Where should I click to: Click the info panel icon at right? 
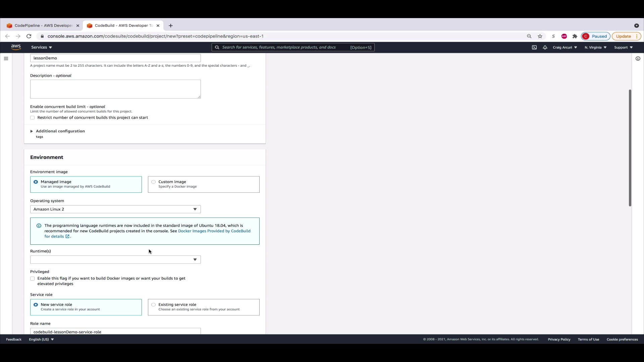(x=638, y=58)
